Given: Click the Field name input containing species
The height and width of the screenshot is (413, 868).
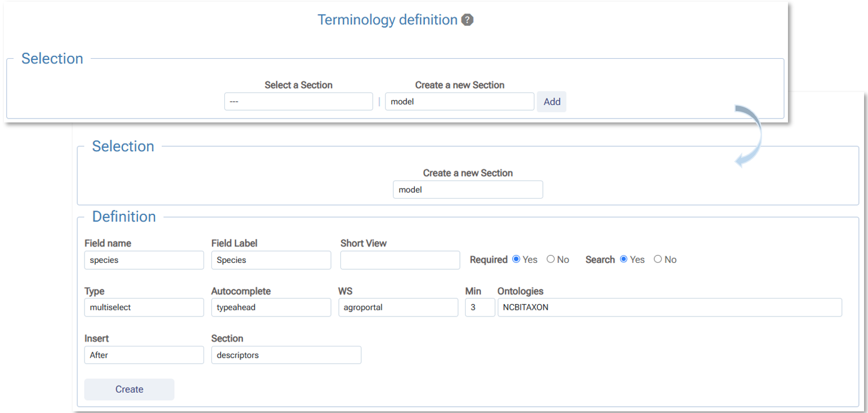Looking at the screenshot, I should [144, 260].
